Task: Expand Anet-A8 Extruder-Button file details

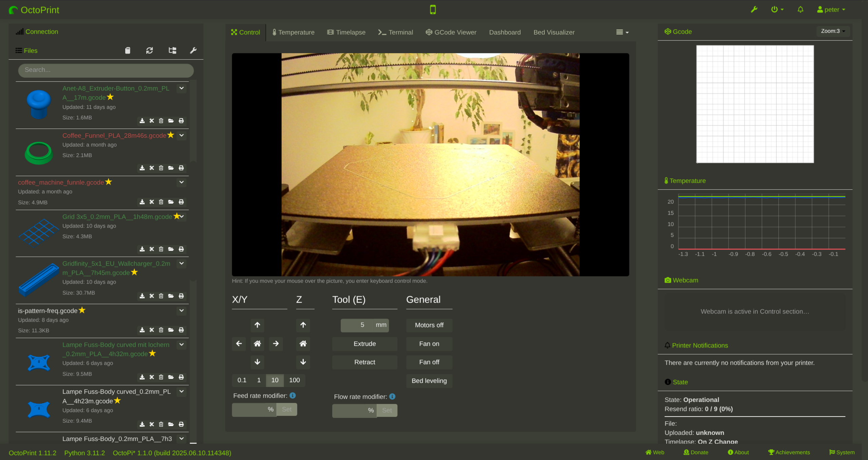Action: 182,88
